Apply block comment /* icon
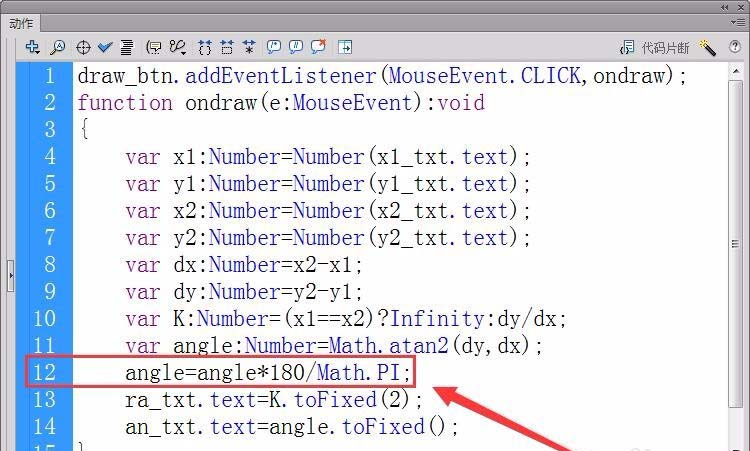This screenshot has height=451, width=750. pos(274,46)
